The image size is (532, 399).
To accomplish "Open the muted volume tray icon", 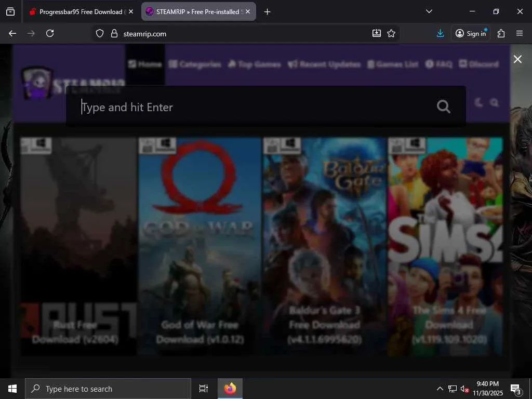I will click(x=465, y=389).
